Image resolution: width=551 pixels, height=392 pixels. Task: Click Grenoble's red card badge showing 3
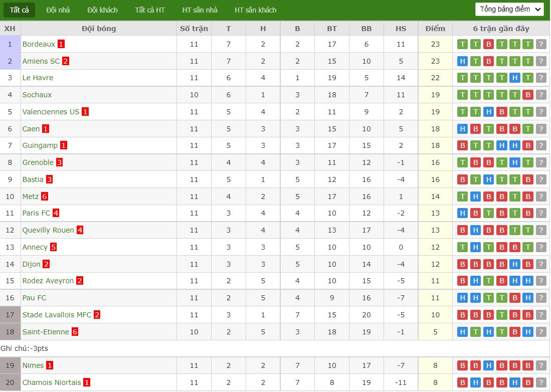click(x=59, y=162)
